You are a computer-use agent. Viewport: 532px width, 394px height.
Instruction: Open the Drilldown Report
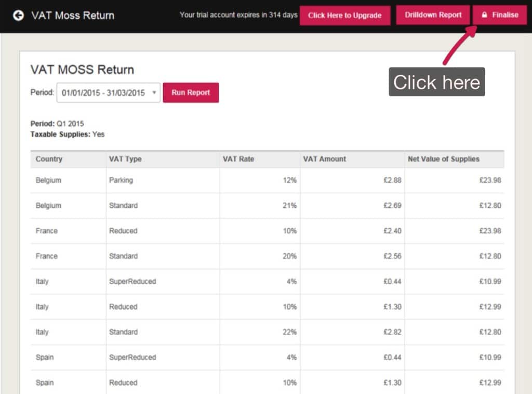tap(433, 15)
